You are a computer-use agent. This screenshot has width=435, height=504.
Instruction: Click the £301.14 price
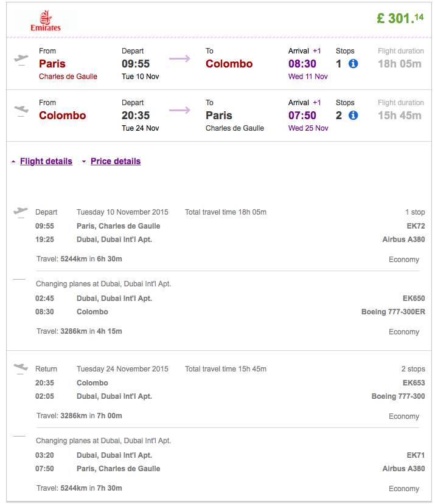[x=400, y=18]
